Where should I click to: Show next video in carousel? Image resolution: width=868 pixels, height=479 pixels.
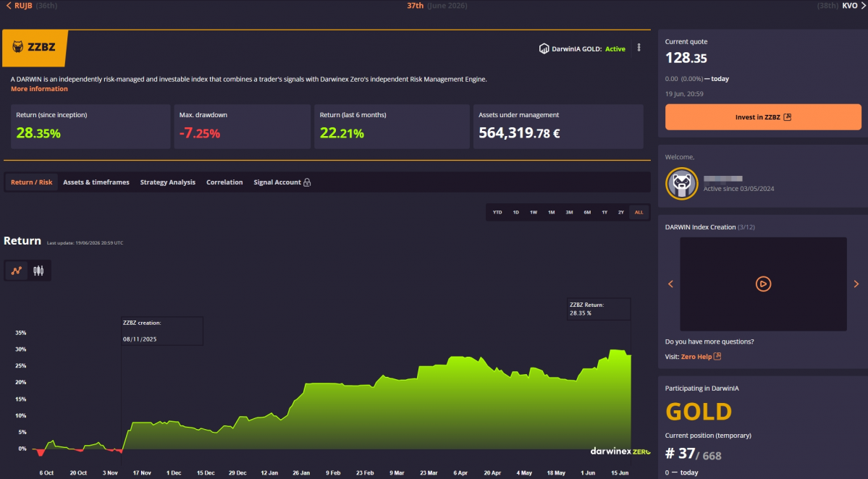coord(856,284)
